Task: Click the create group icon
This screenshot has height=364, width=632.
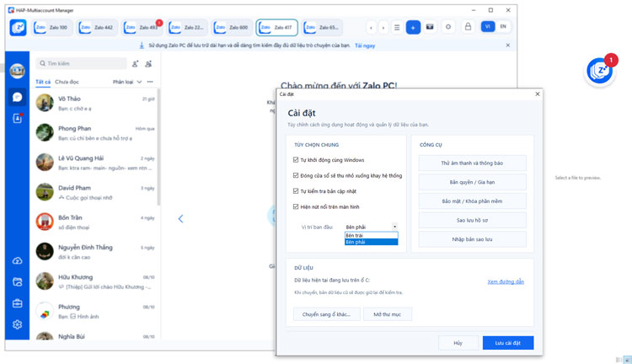Action: pyautogui.click(x=148, y=64)
